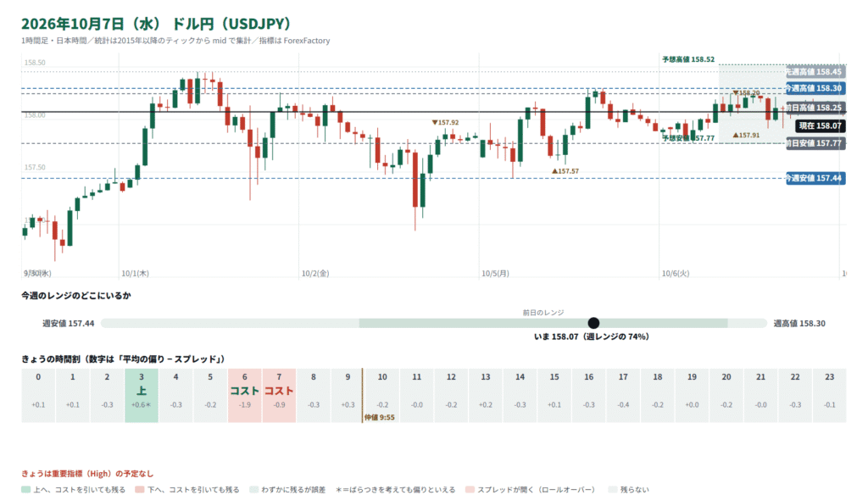Screen dimensions: 868x495
Task: Select the hour 3 cell marked 上
Action: (142, 395)
